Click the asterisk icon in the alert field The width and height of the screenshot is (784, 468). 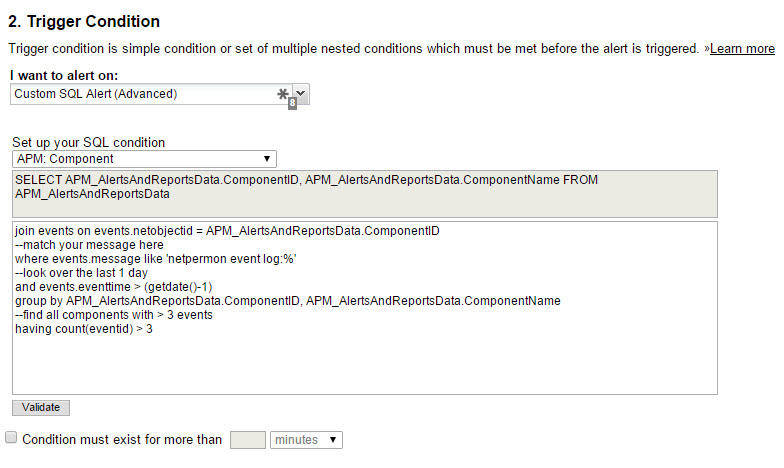(x=282, y=94)
